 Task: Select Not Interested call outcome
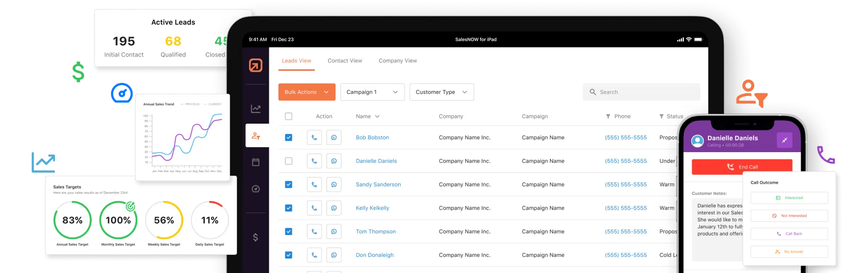coord(789,216)
